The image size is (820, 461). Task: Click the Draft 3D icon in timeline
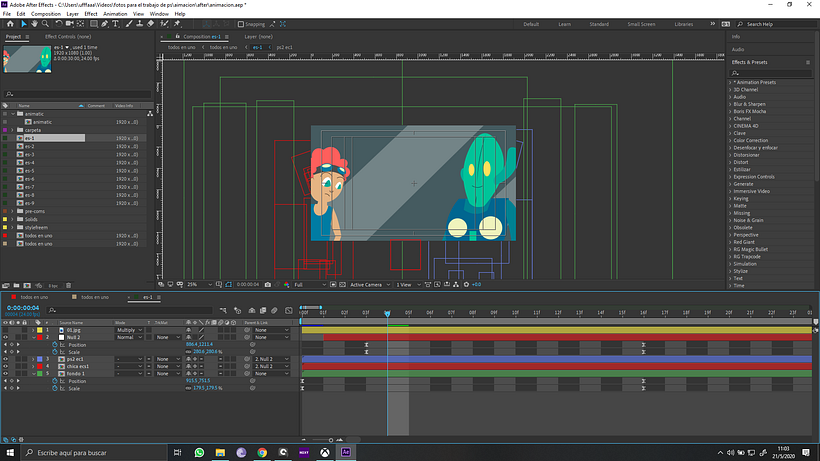click(237, 310)
